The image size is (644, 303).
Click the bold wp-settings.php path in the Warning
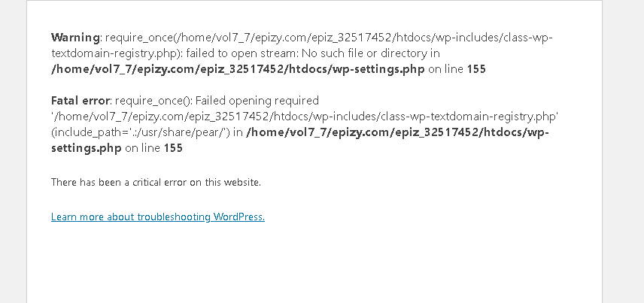point(238,69)
